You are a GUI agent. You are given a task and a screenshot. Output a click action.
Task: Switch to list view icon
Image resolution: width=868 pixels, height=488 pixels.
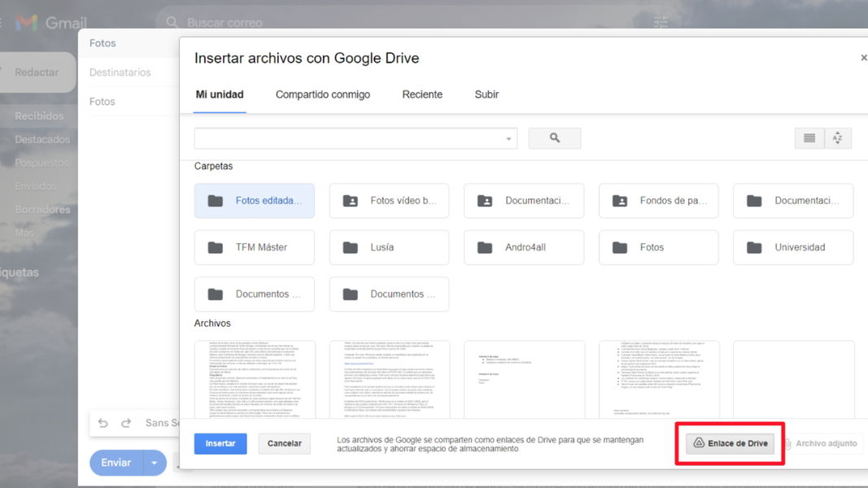point(809,138)
